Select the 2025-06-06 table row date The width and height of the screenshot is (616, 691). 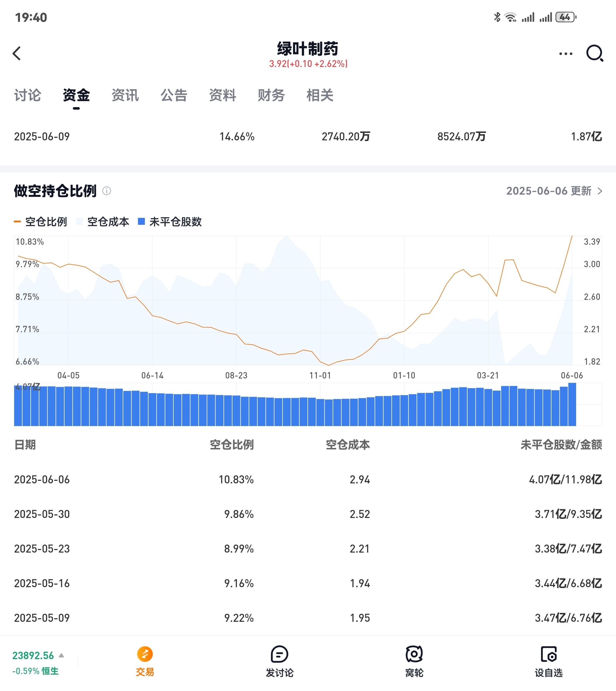click(x=42, y=479)
